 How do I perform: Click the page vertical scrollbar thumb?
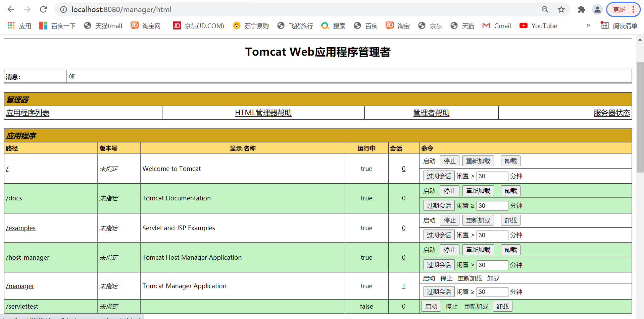point(640,117)
